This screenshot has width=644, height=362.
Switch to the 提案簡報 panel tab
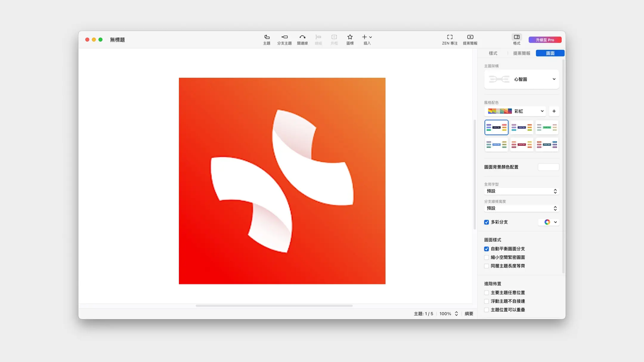pyautogui.click(x=521, y=53)
